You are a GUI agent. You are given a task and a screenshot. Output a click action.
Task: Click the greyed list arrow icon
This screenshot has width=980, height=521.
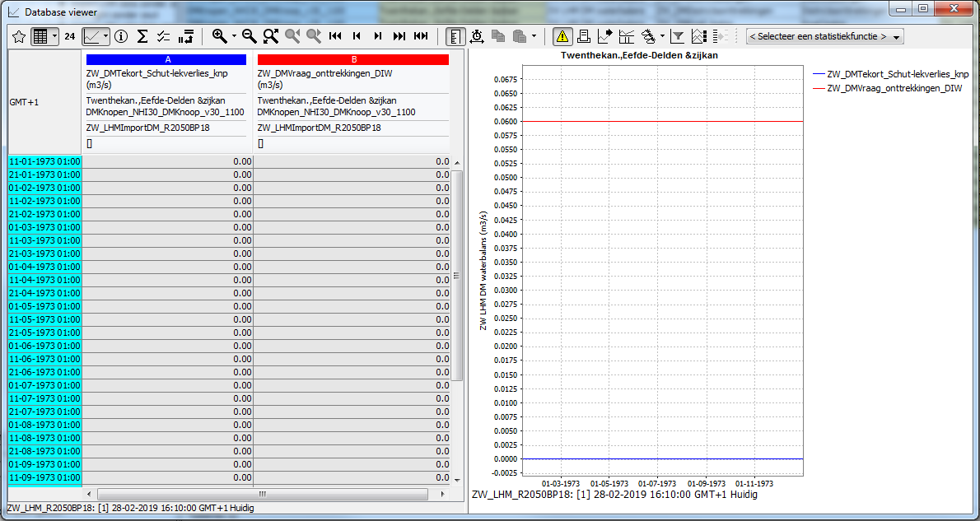(x=721, y=36)
